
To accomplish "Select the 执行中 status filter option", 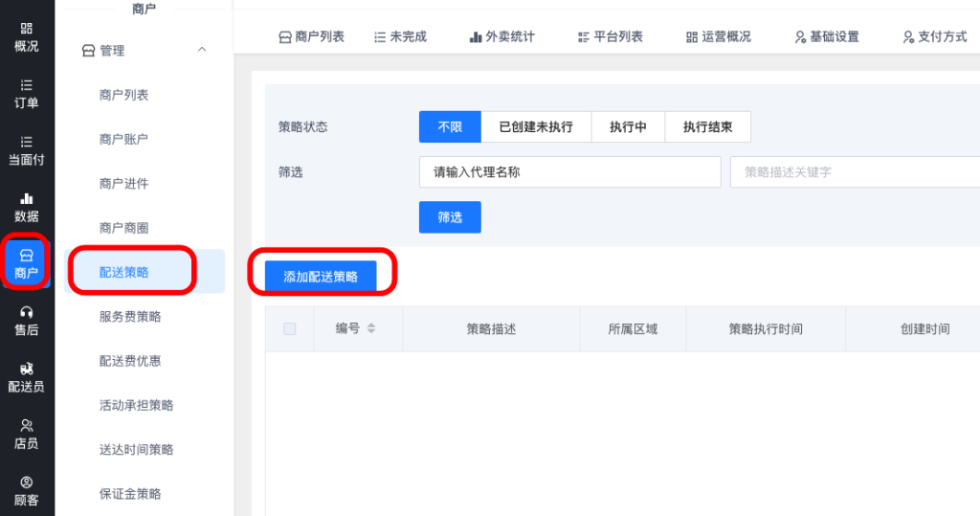I will (628, 127).
